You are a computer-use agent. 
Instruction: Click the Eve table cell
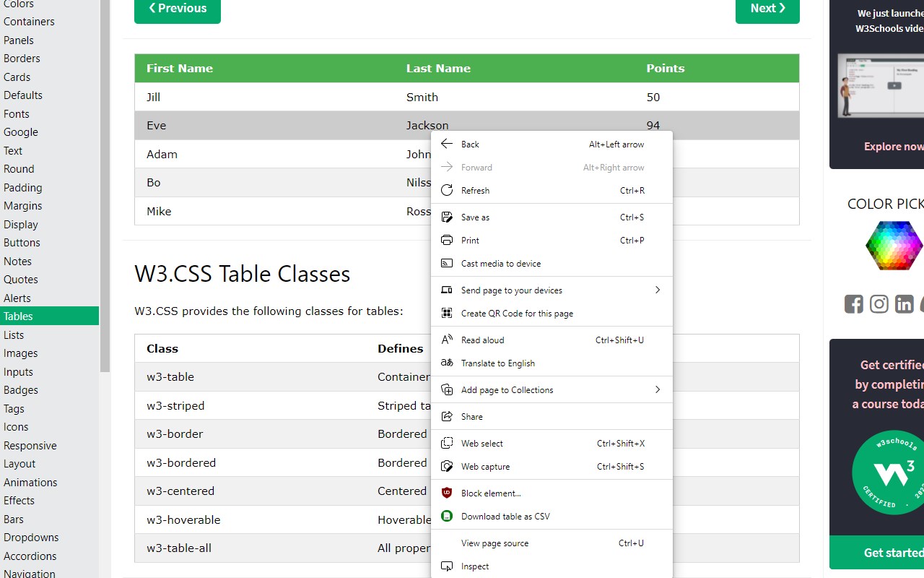(x=265, y=125)
